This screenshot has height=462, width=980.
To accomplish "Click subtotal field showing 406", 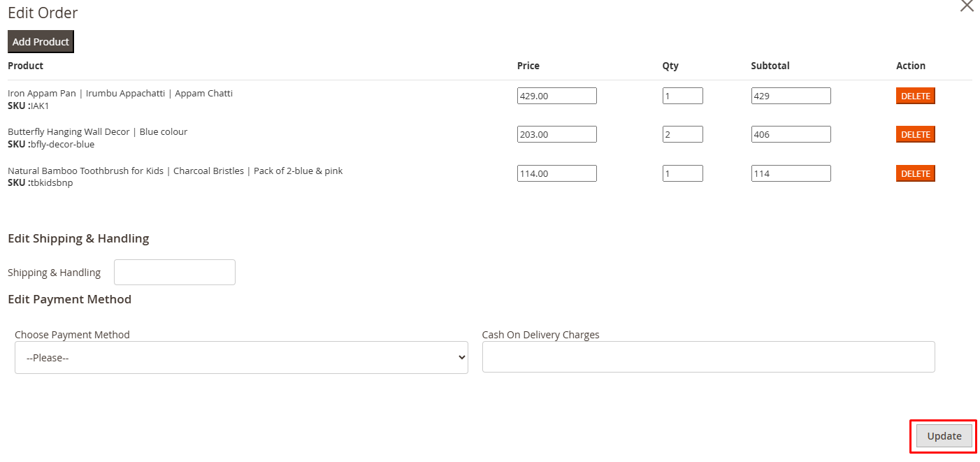I will [791, 134].
